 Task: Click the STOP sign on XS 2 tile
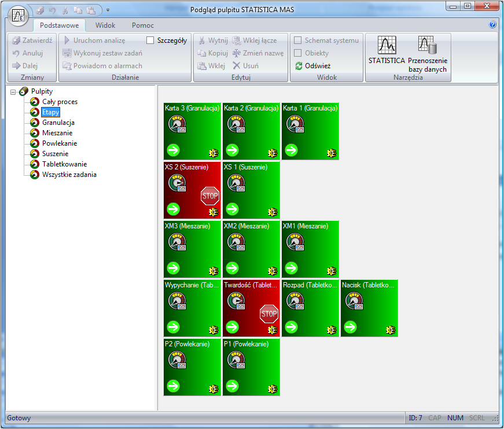point(210,196)
